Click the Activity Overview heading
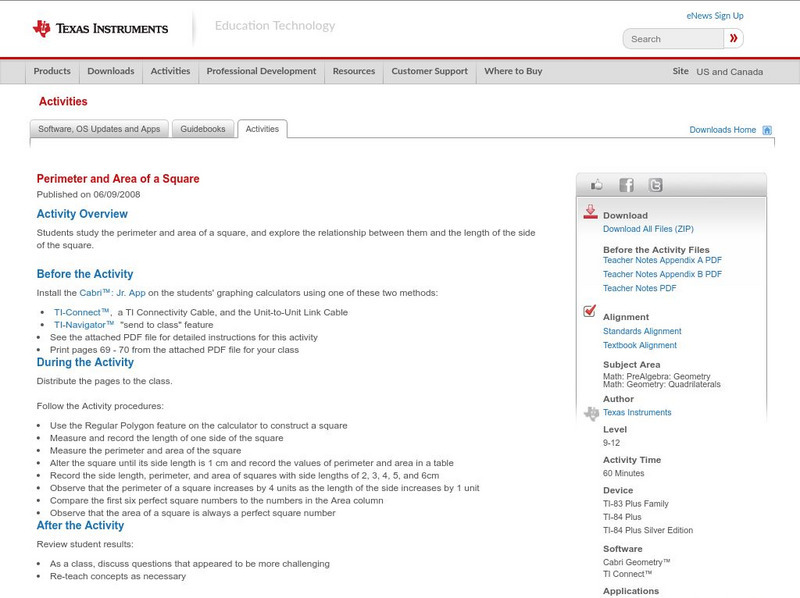The height and width of the screenshot is (598, 800). [82, 214]
